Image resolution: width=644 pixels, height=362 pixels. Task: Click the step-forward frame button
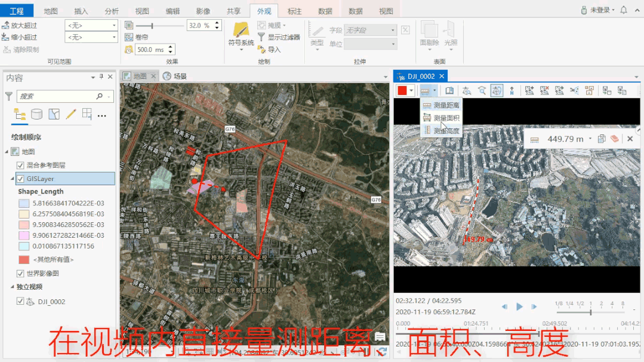click(x=534, y=306)
